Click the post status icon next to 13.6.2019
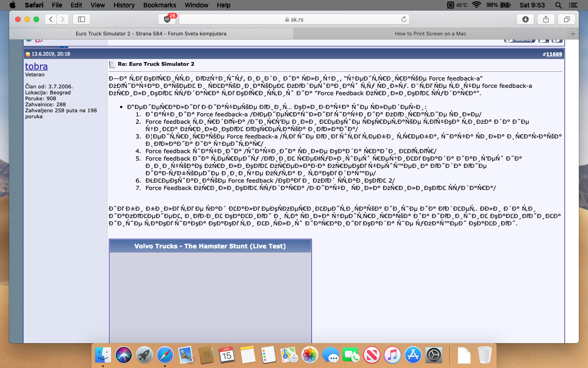Image resolution: width=588 pixels, height=368 pixels. point(28,54)
